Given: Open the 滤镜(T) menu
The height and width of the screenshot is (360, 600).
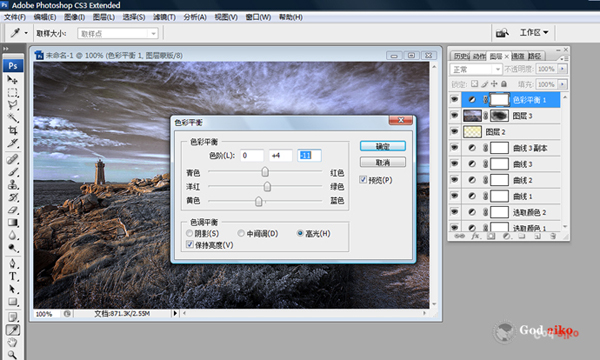Looking at the screenshot, I should click(x=164, y=17).
